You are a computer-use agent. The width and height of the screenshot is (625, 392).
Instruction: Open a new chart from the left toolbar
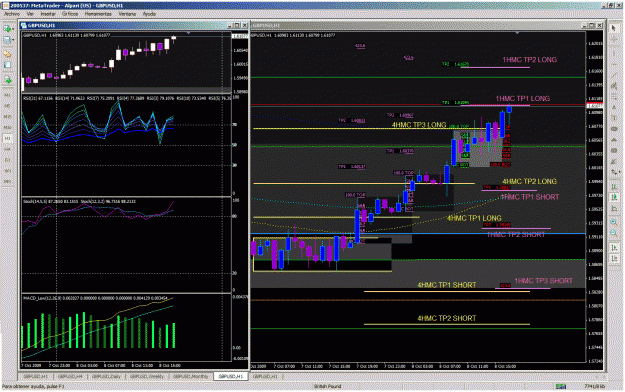pyautogui.click(x=7, y=29)
